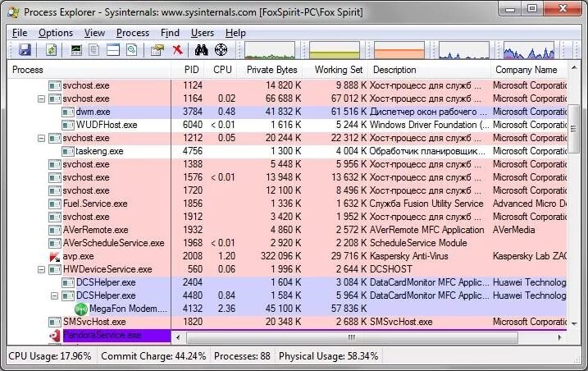The width and height of the screenshot is (588, 371).
Task: Click Processes: 88 in status bar
Action: pos(242,356)
